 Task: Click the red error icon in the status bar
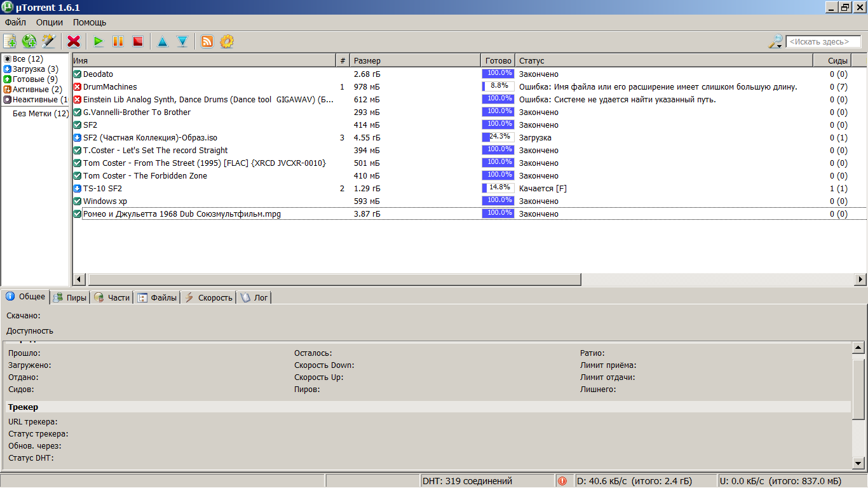click(562, 481)
